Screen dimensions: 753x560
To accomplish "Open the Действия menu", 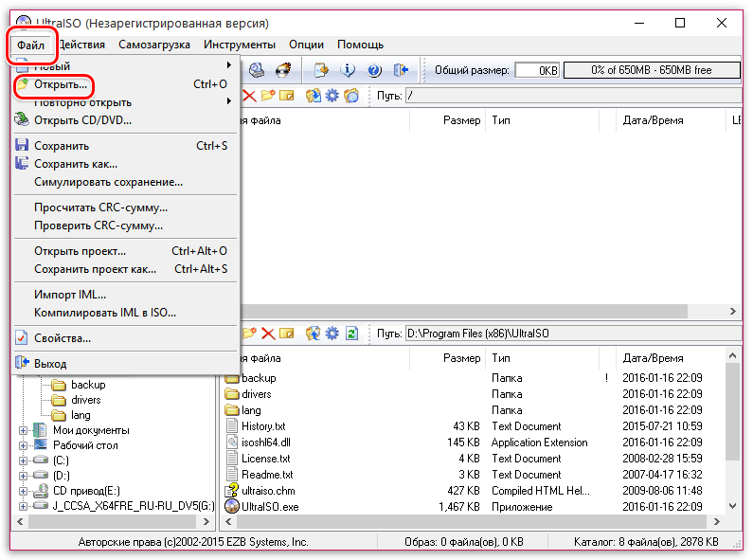I will (81, 45).
